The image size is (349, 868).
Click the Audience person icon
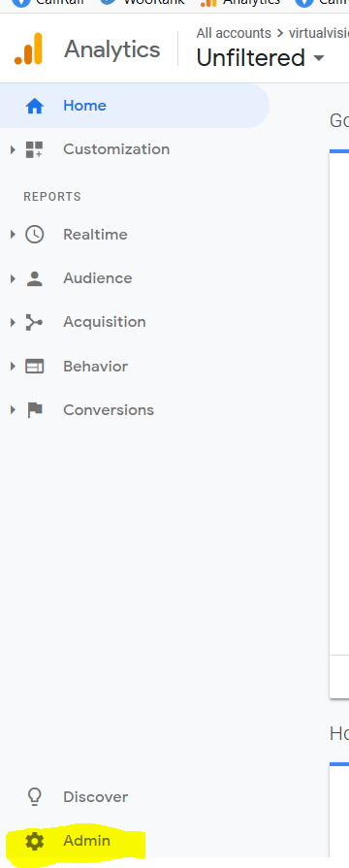coord(34,278)
